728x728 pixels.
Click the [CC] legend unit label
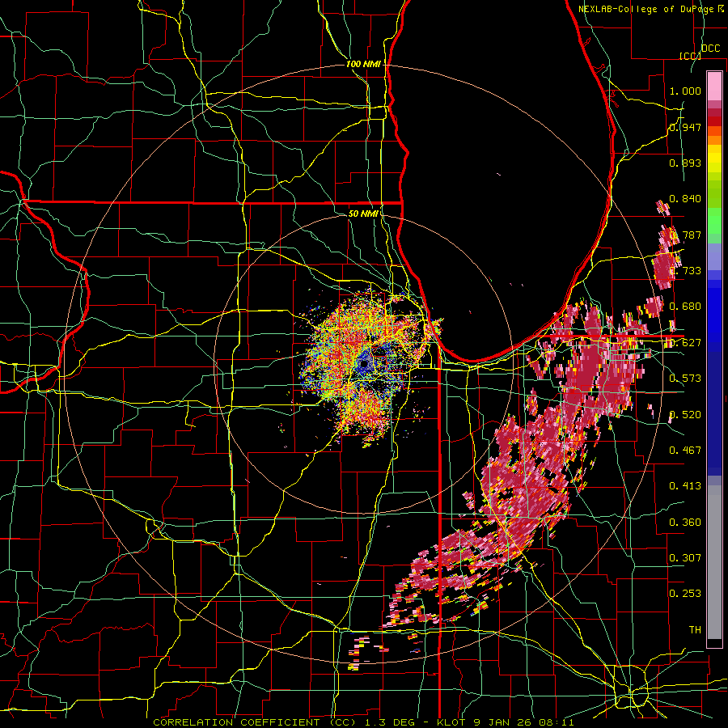[690, 56]
